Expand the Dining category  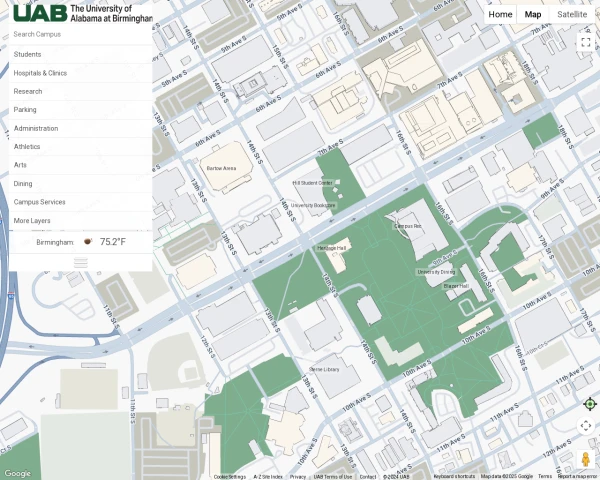[x=80, y=184]
